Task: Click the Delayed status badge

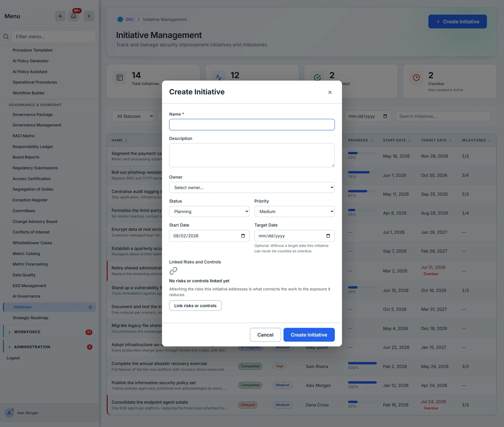Action: click(248, 405)
